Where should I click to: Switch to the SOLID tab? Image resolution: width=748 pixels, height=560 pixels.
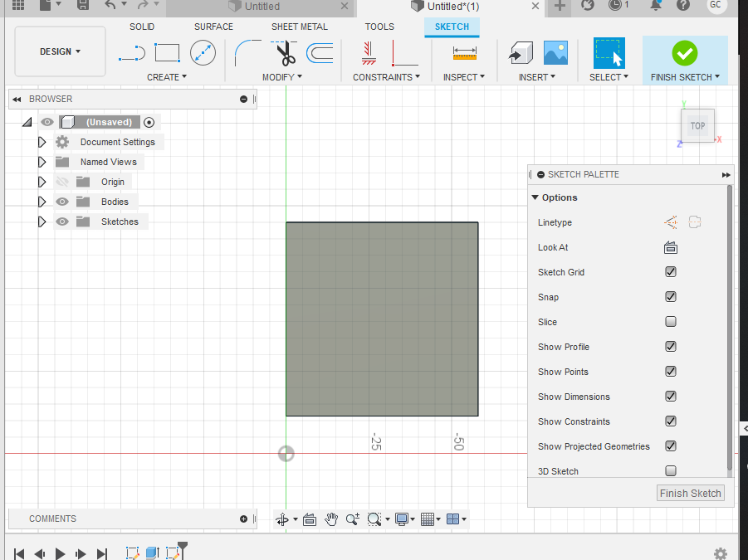[x=142, y=27]
